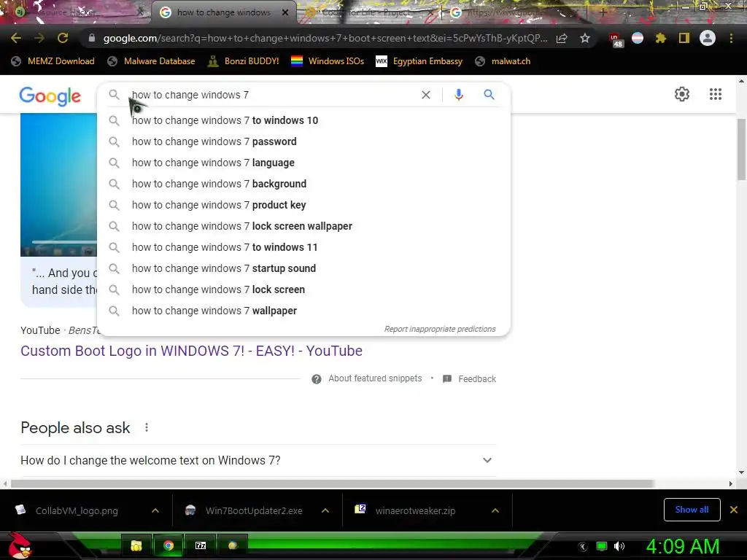Open the Egyptian Embassy bookmark

point(419,61)
